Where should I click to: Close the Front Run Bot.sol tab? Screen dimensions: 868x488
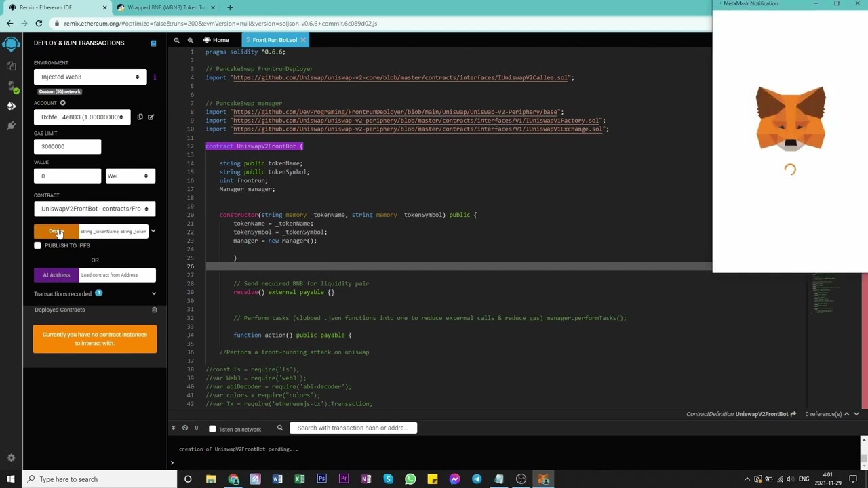(x=303, y=40)
